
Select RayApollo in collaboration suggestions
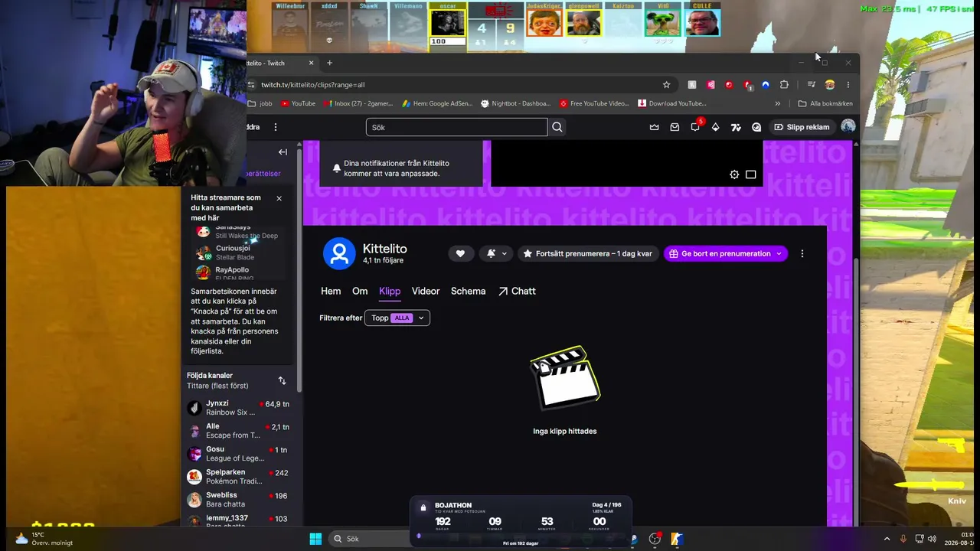click(239, 272)
